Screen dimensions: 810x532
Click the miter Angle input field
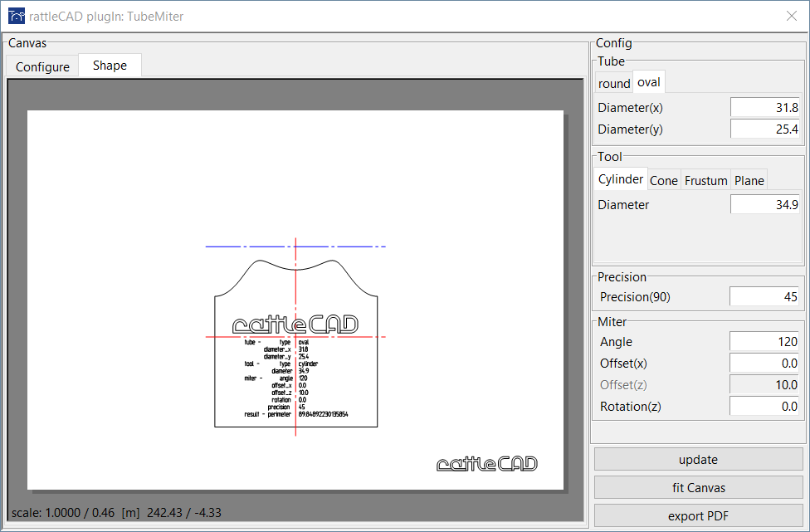click(x=764, y=341)
